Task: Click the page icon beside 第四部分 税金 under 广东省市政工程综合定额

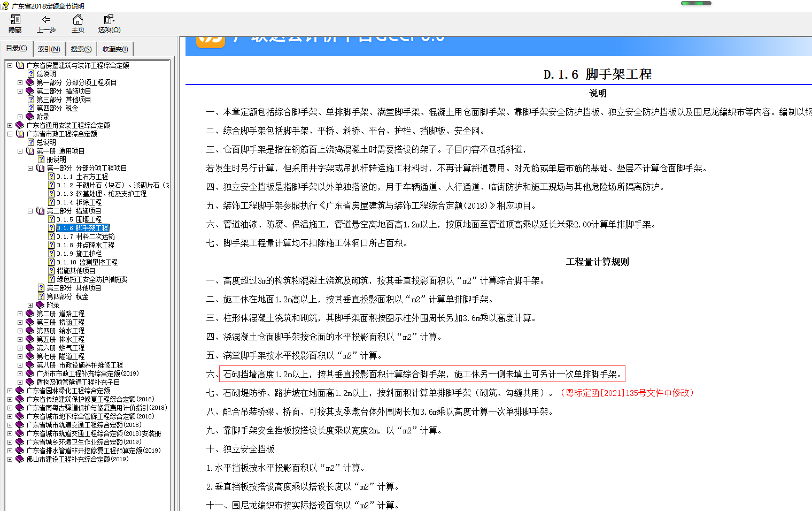Action: pyautogui.click(x=41, y=296)
